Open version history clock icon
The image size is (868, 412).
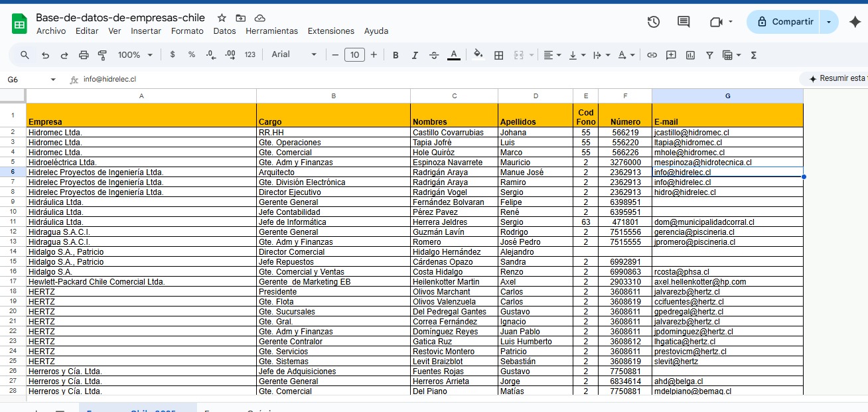(654, 22)
